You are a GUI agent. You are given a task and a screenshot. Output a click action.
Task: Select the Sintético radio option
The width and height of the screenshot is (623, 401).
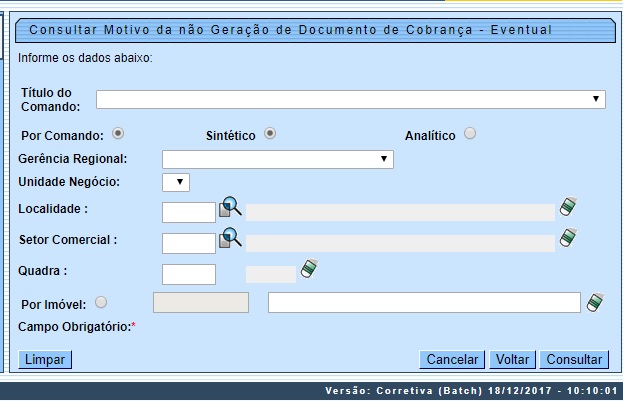[x=270, y=134]
